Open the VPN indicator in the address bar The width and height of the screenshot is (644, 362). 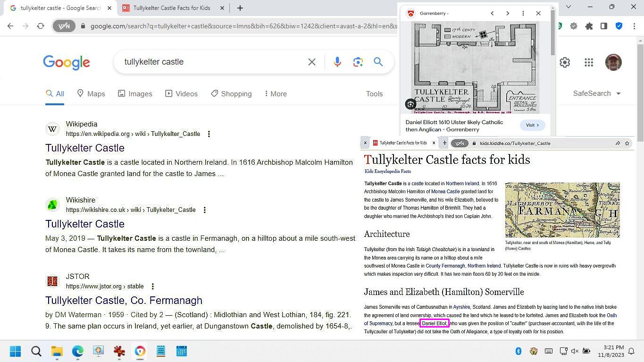pyautogui.click(x=64, y=26)
